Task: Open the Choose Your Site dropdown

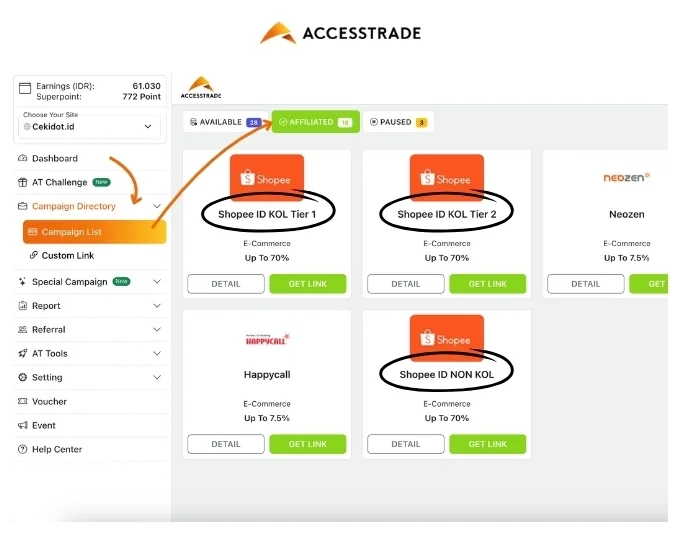Action: click(x=89, y=127)
